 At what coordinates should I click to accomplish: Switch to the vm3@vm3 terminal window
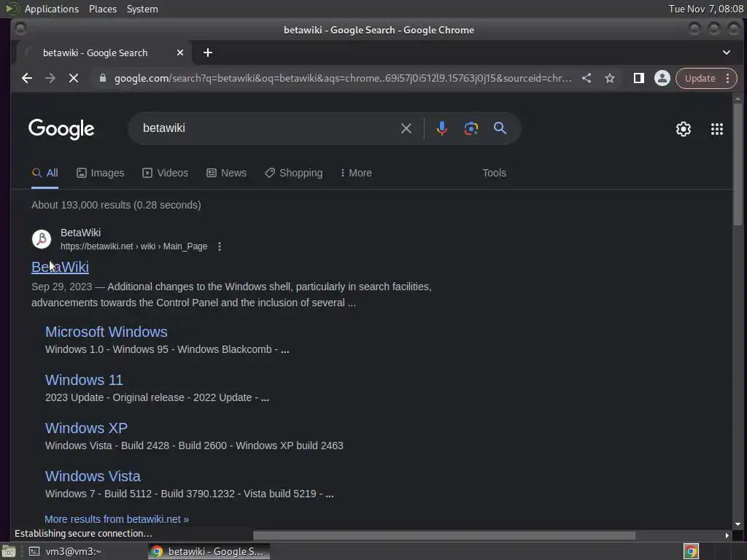pyautogui.click(x=66, y=551)
